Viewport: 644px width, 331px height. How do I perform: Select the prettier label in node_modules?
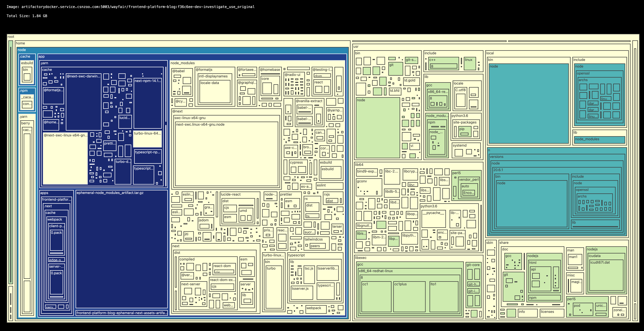(286, 194)
